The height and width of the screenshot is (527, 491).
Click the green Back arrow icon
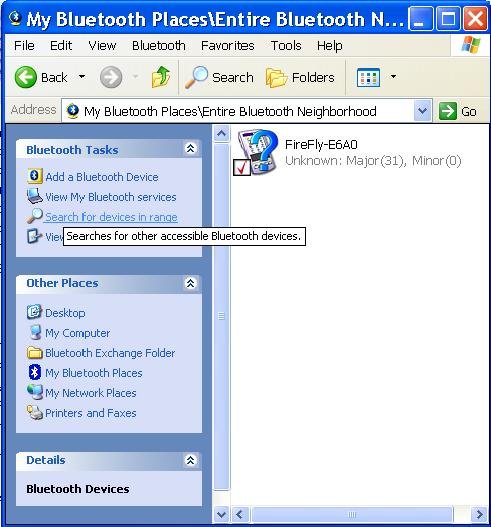26,77
